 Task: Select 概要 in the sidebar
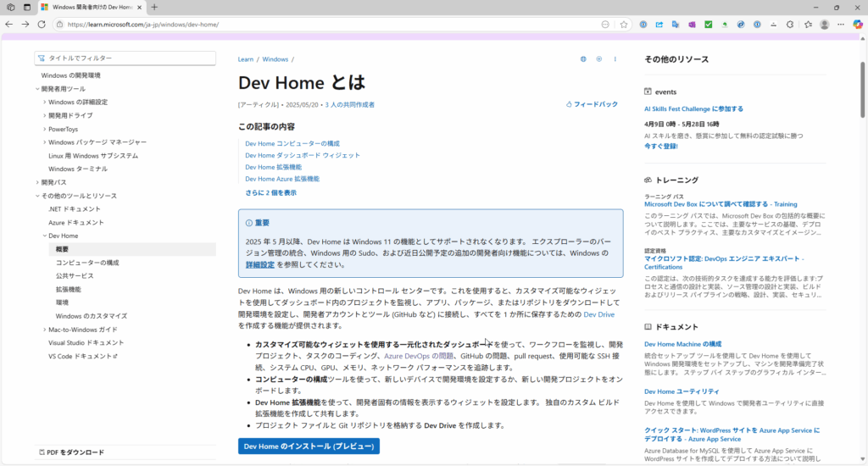click(132, 250)
